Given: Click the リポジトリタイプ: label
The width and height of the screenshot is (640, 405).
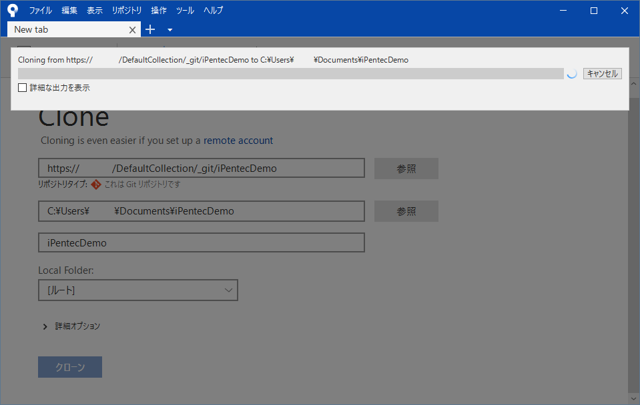Looking at the screenshot, I should pos(62,185).
